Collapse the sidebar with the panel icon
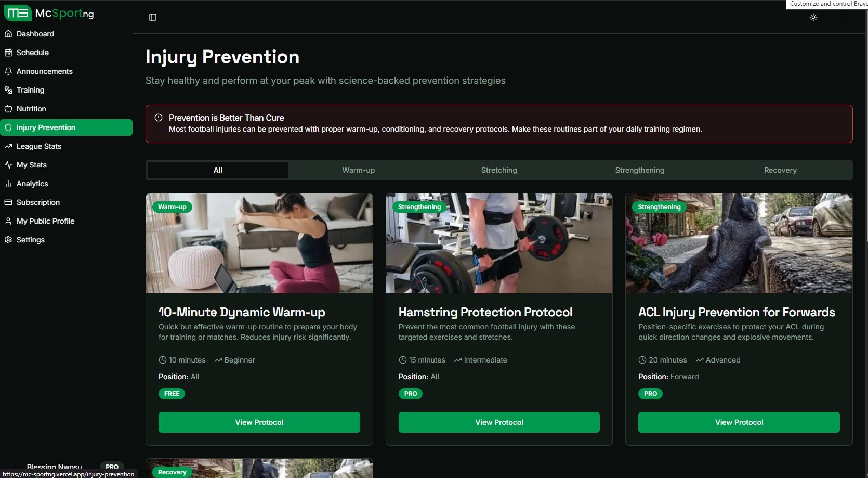The height and width of the screenshot is (478, 868). pyautogui.click(x=153, y=17)
